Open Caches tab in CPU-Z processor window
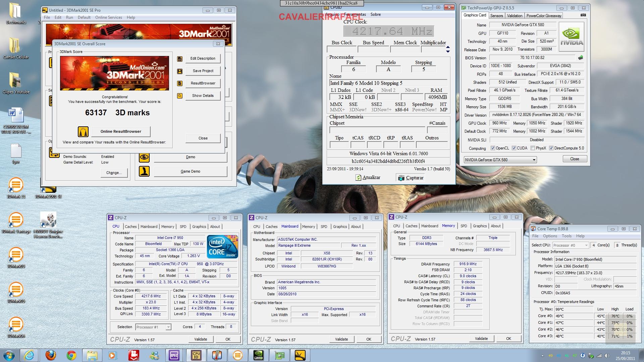 131,227
